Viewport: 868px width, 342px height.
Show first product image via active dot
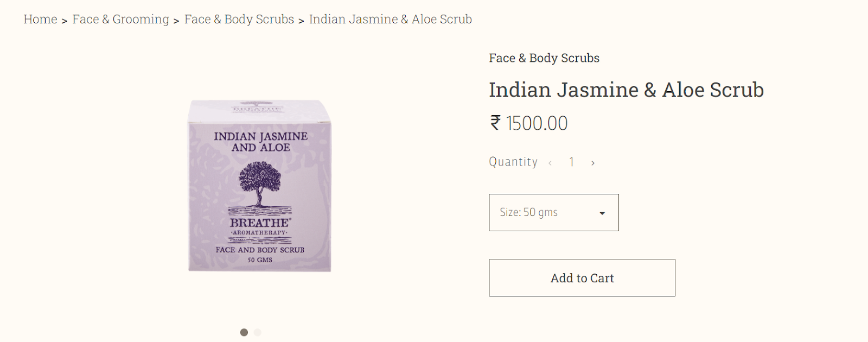[244, 332]
